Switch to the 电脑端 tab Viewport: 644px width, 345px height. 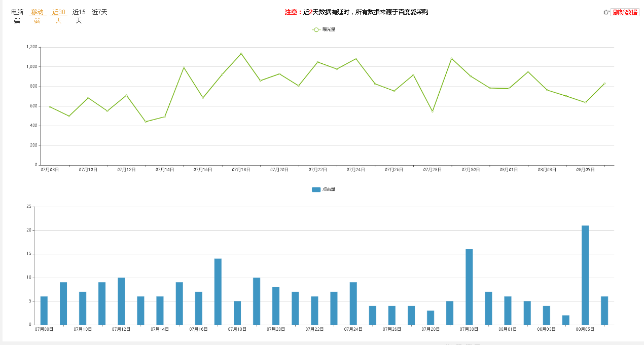17,16
